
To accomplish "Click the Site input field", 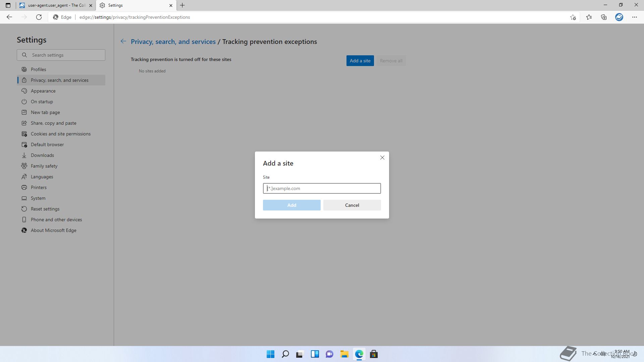I will 322,188.
